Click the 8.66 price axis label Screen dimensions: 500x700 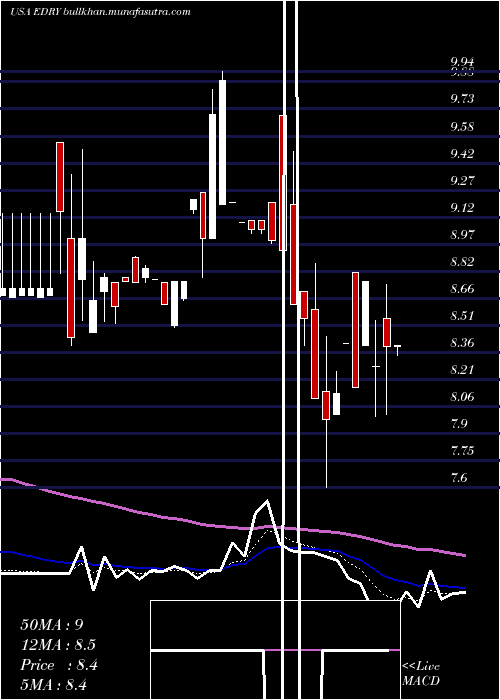pos(462,289)
